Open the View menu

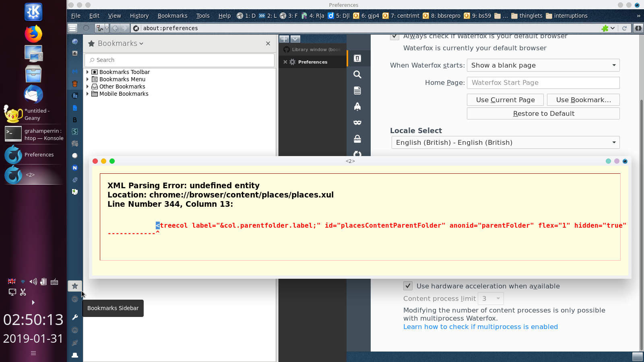click(x=114, y=16)
